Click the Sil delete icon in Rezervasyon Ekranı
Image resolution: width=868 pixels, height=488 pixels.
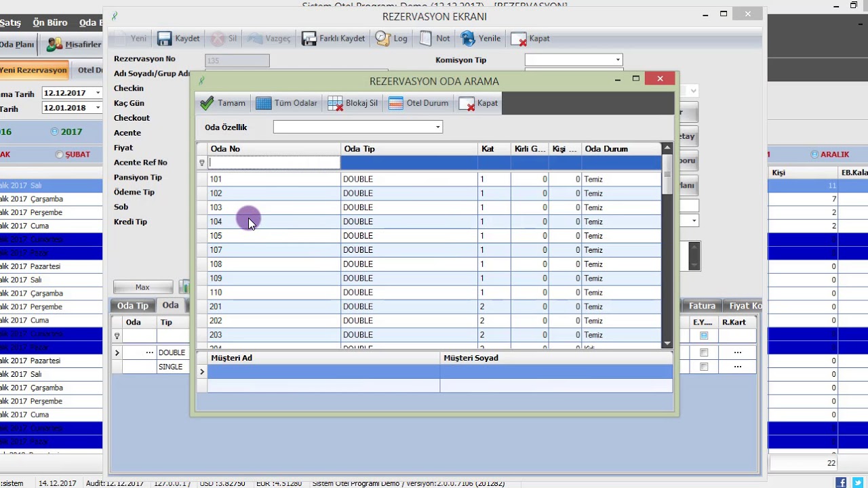click(x=218, y=39)
